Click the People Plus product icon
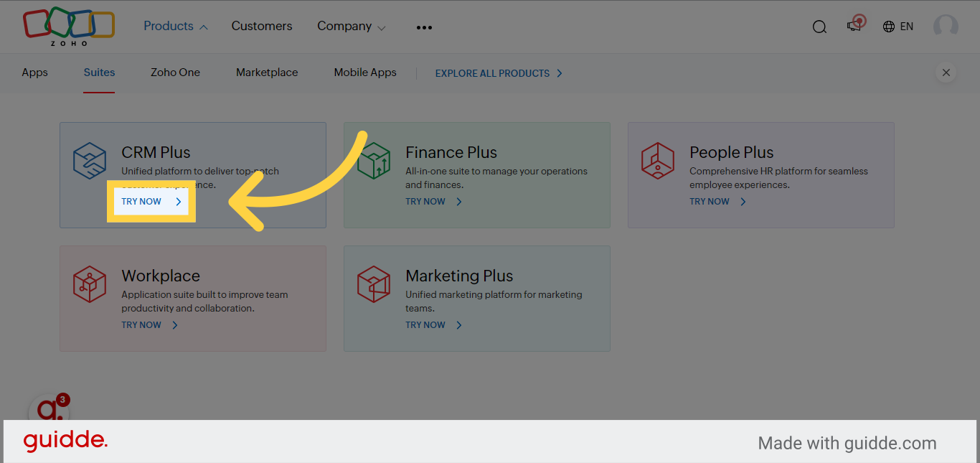The width and height of the screenshot is (980, 463). [657, 160]
